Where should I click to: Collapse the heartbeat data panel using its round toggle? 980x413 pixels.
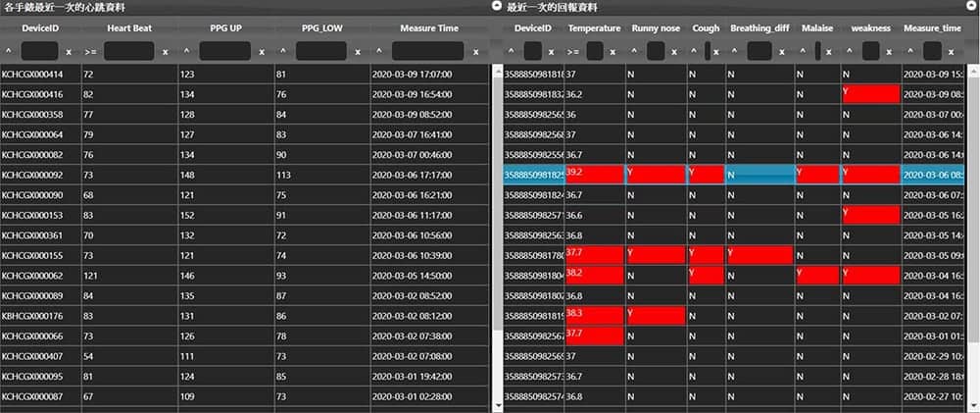(497, 6)
